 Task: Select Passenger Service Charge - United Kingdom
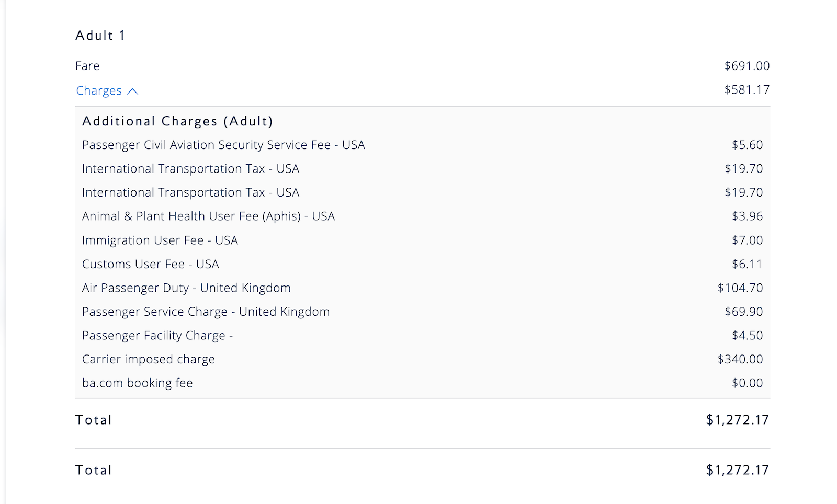tap(206, 312)
